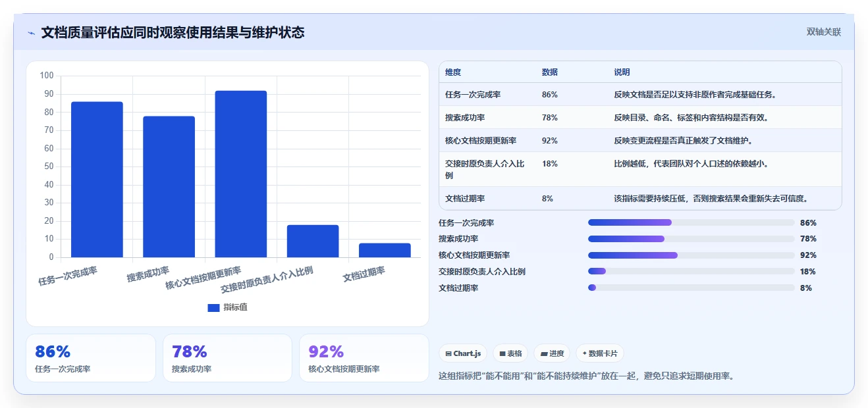
Task: Click the 搜索成功率 x-axis label
Action: [148, 274]
